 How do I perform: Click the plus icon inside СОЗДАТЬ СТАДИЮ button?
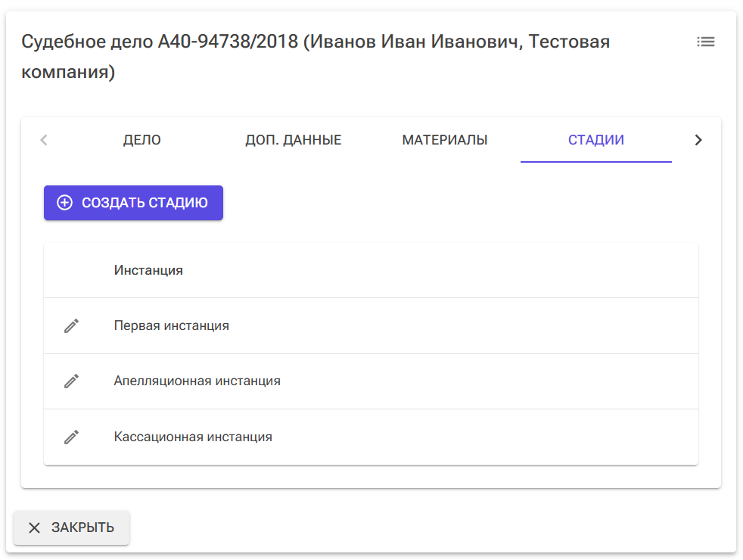tap(64, 202)
